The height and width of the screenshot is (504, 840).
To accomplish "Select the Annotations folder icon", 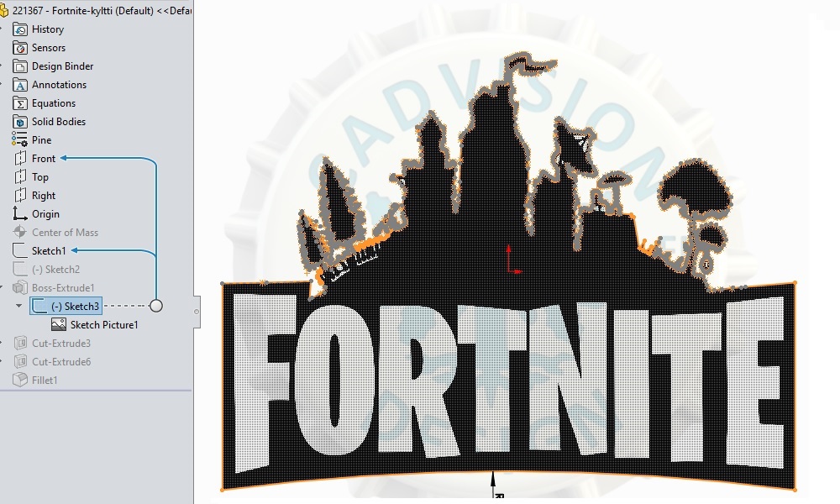I will click(20, 85).
